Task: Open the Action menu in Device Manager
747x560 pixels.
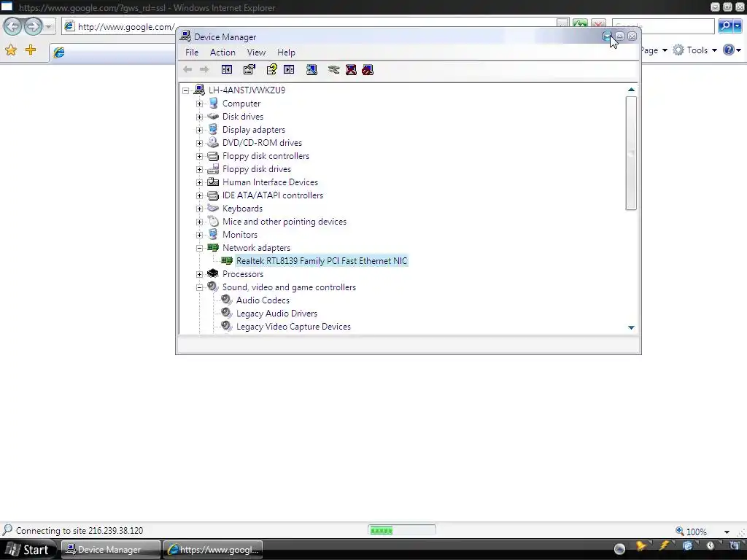Action: click(x=222, y=52)
